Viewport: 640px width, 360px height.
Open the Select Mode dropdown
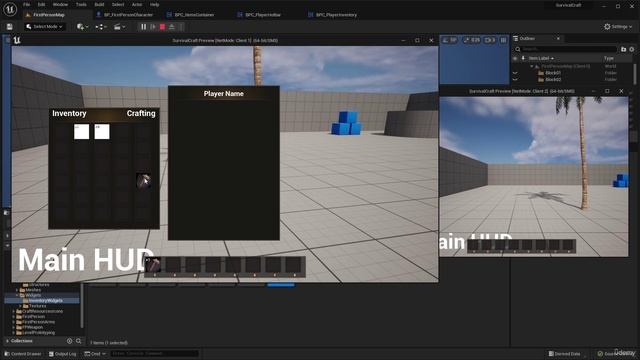pyautogui.click(x=44, y=27)
